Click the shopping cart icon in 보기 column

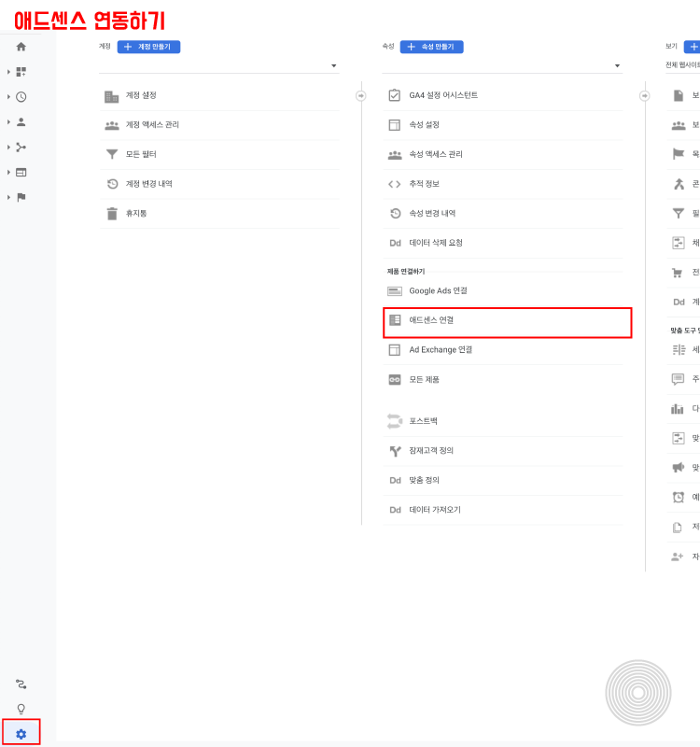point(678,273)
